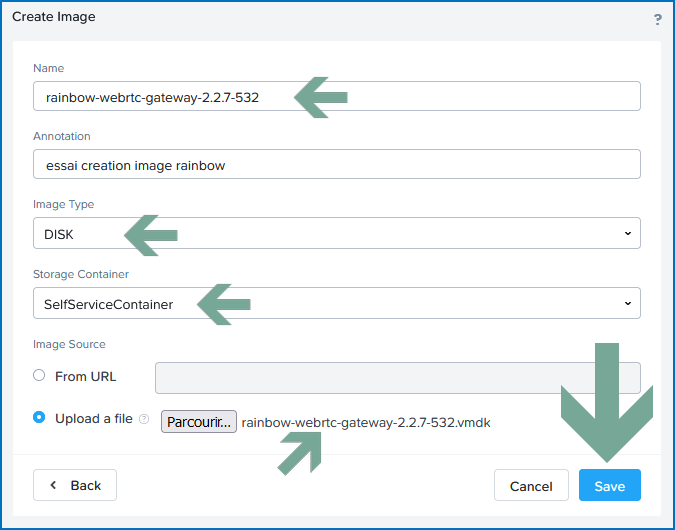Viewport: 675px width, 530px height.
Task: Focus the Annotation input field
Action: [337, 164]
